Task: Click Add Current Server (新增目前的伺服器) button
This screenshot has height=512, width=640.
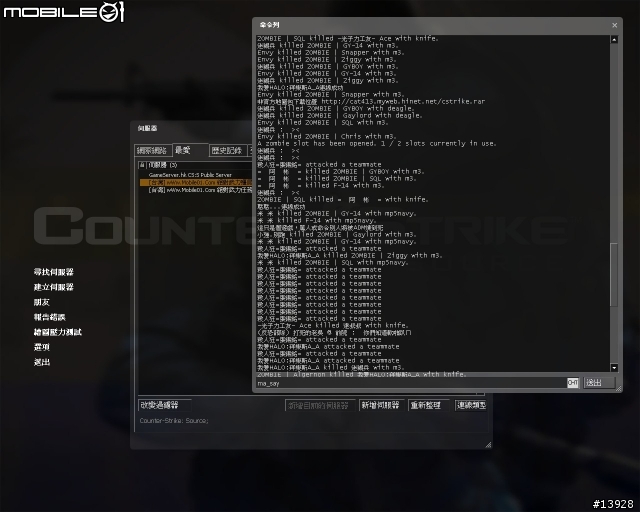Action: 320,405
